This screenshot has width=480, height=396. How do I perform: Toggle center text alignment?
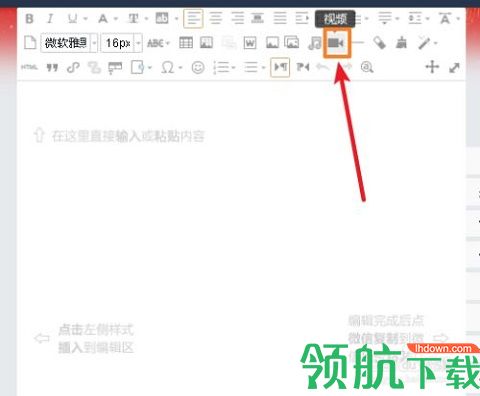tap(216, 18)
